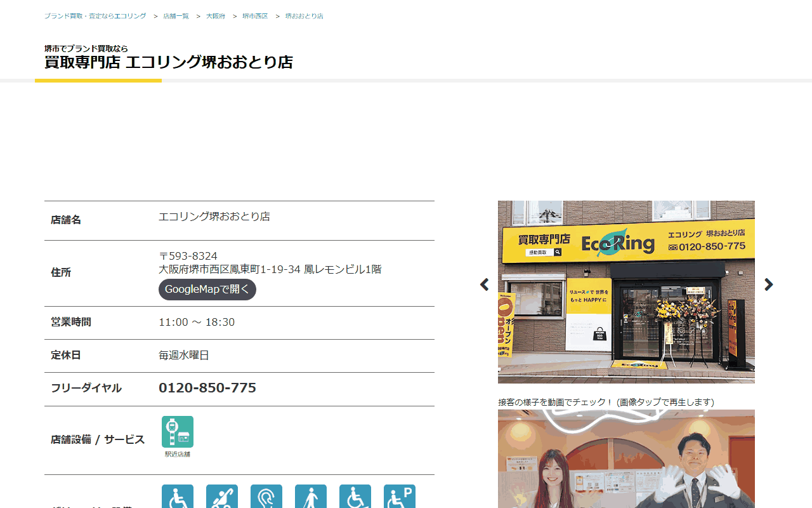812x508 pixels.
Task: Open the 店舗一覧 breadcrumb link
Action: click(176, 16)
